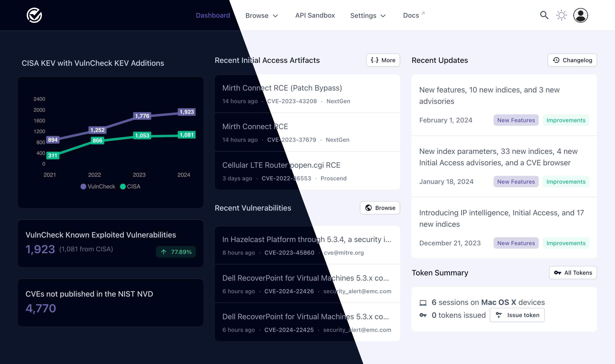
Task: Click the Proscend vendor label
Action: click(333, 178)
